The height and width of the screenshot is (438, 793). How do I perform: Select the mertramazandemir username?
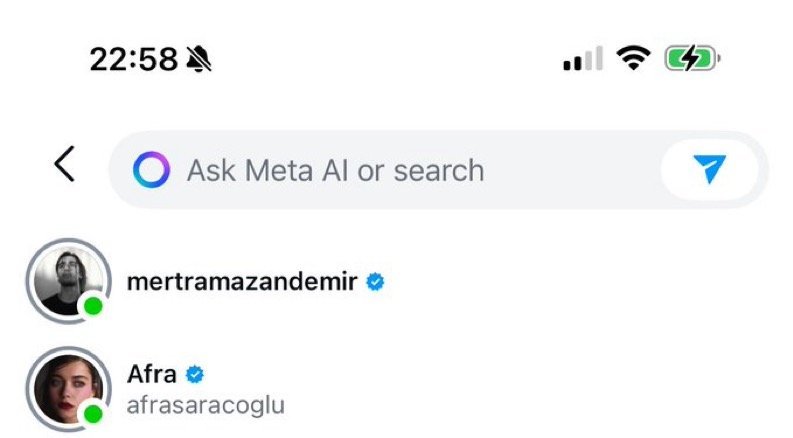pyautogui.click(x=242, y=283)
